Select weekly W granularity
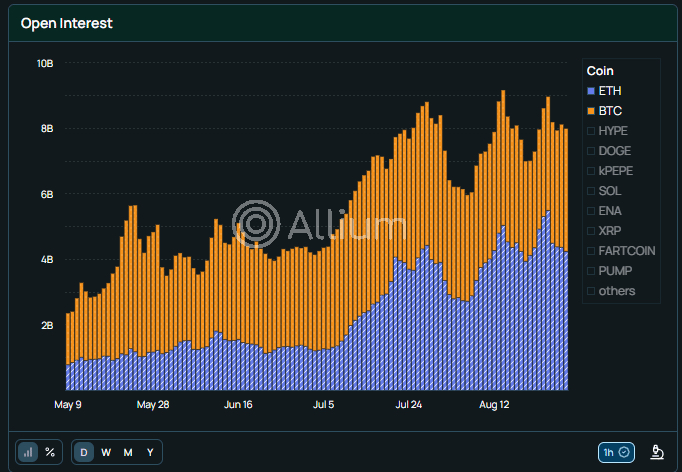This screenshot has width=682, height=472. (106, 452)
